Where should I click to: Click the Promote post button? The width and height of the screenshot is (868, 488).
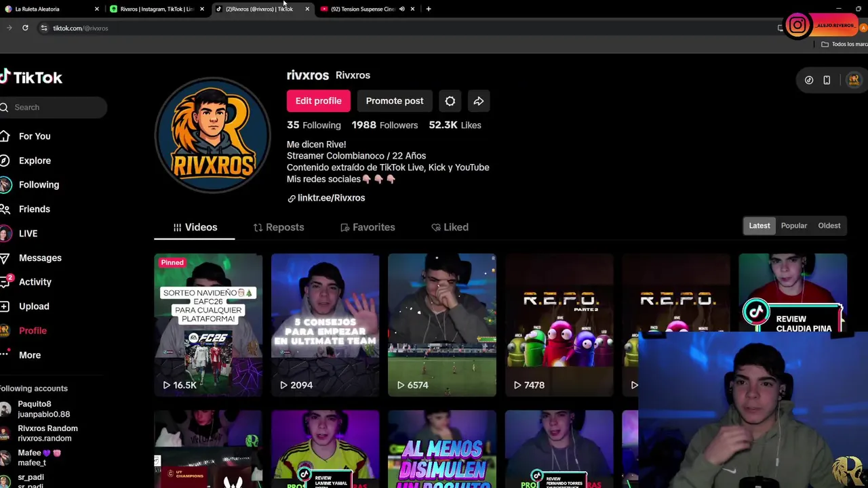(395, 101)
